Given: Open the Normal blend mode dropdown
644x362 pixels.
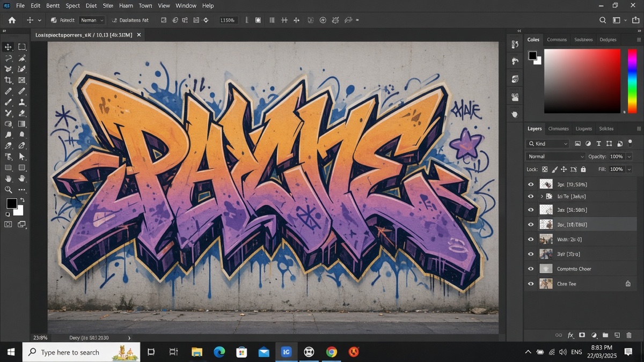Looking at the screenshot, I should point(555,157).
